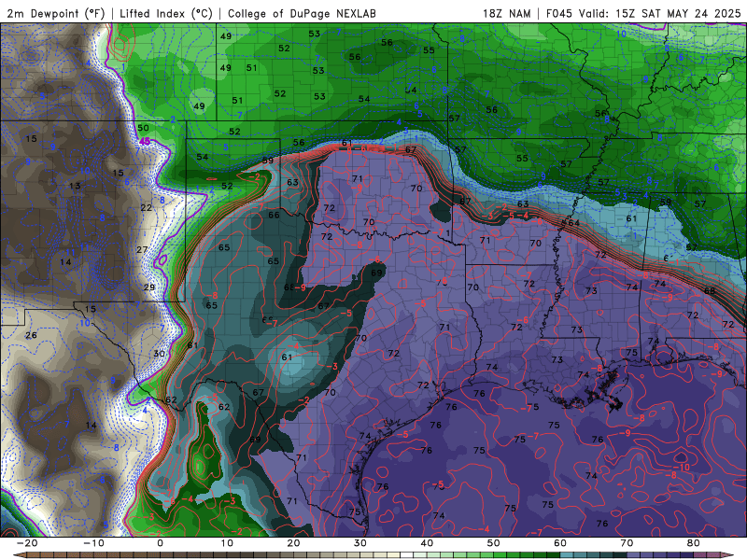Click the "18Z NAM" model run label
The image size is (747, 560).
pyautogui.click(x=506, y=13)
